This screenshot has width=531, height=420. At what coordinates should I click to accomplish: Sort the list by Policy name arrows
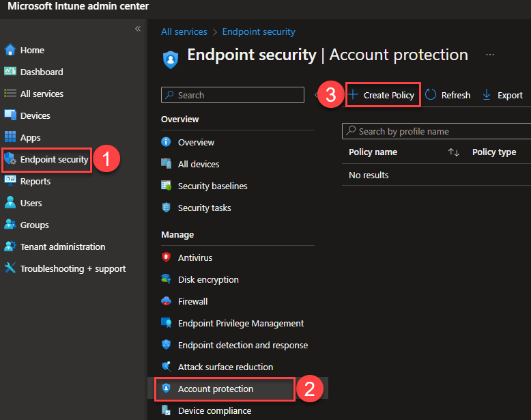tap(454, 152)
